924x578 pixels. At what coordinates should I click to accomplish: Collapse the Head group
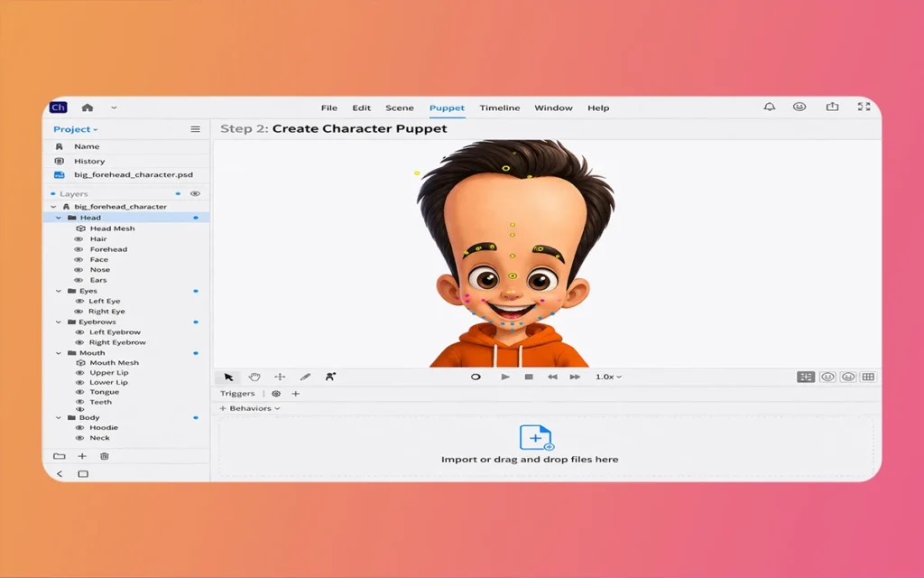tap(60, 218)
